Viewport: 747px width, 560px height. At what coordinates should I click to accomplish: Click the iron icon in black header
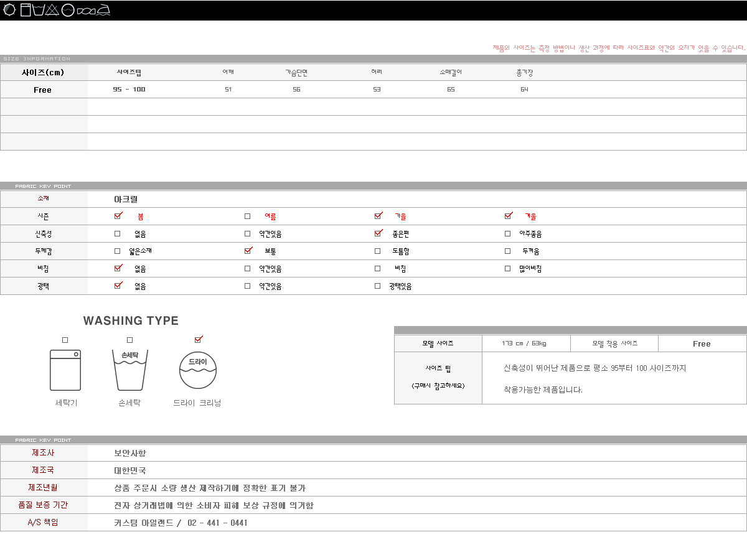pyautogui.click(x=104, y=10)
